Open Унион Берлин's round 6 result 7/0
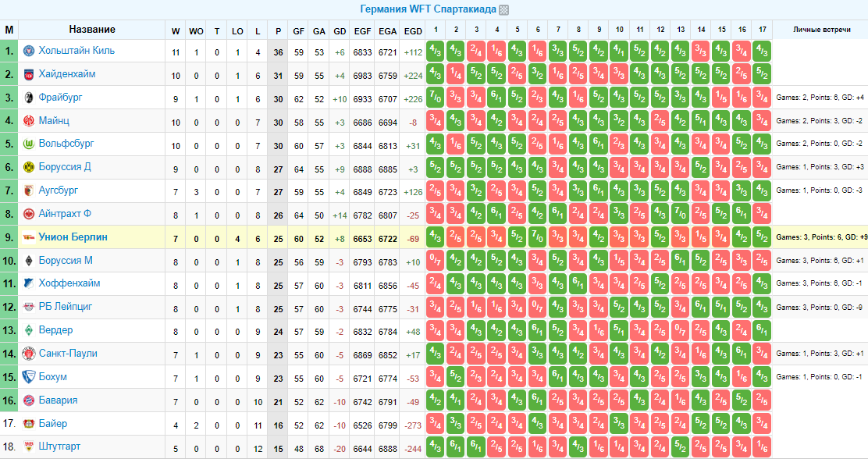This screenshot has width=868, height=459. click(x=538, y=237)
